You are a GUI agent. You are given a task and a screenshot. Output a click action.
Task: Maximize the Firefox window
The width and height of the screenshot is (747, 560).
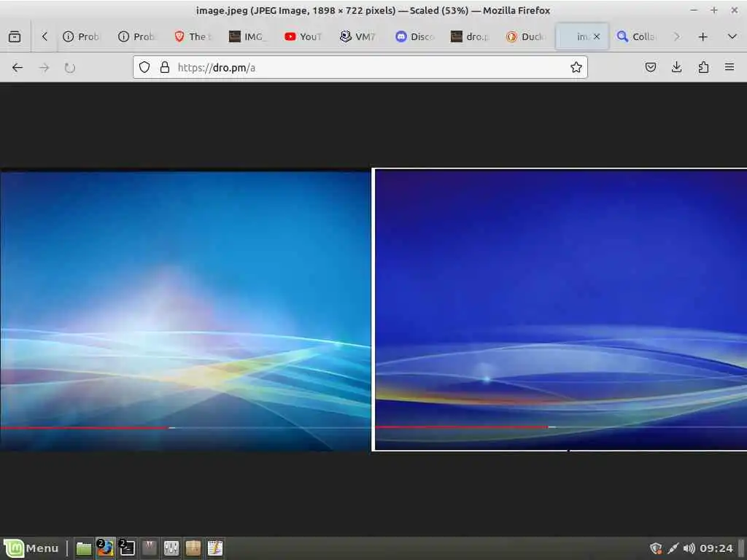click(713, 10)
